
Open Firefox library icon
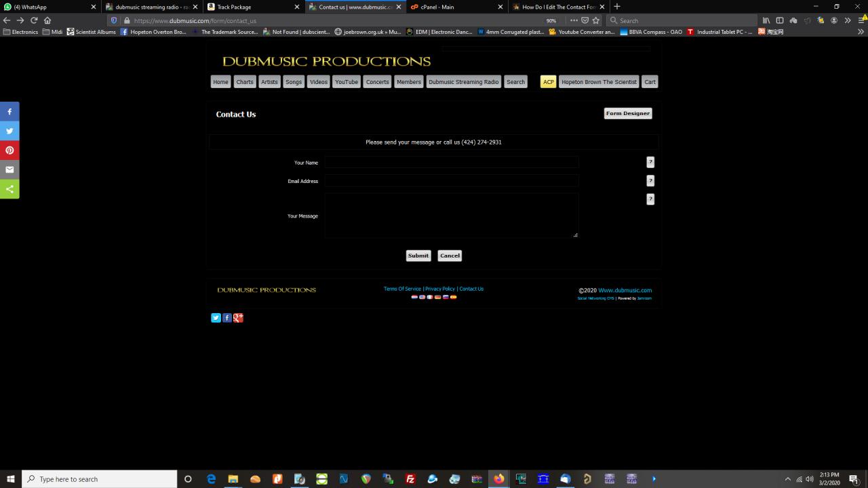coord(766,20)
